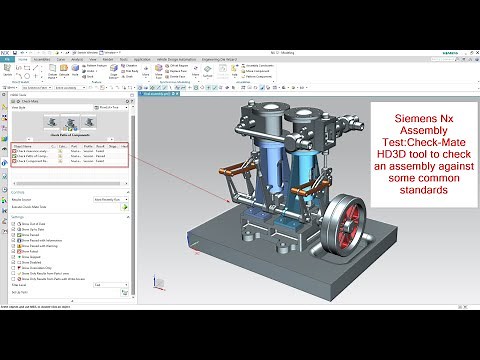
Task: Switch to the View ribbon tab
Action: 93,59
